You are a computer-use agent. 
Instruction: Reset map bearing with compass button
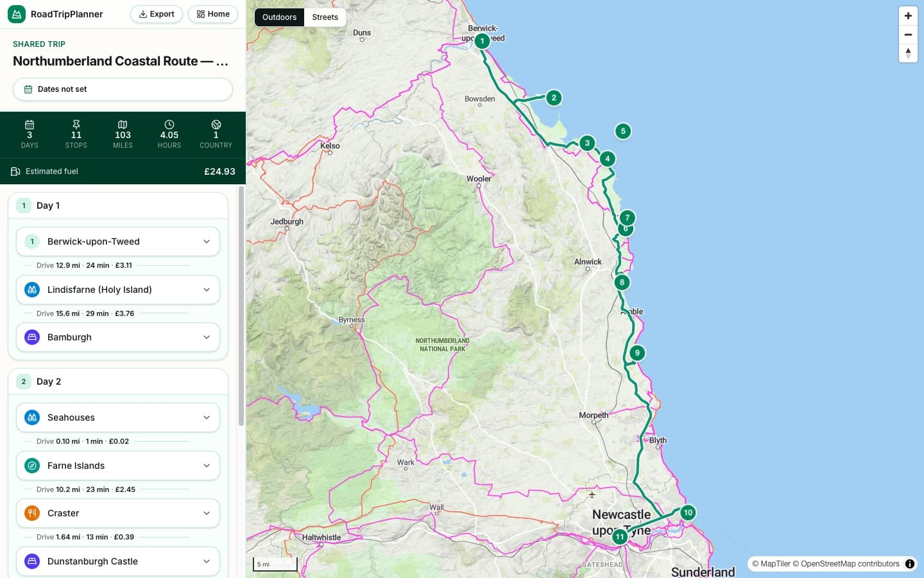pyautogui.click(x=908, y=53)
